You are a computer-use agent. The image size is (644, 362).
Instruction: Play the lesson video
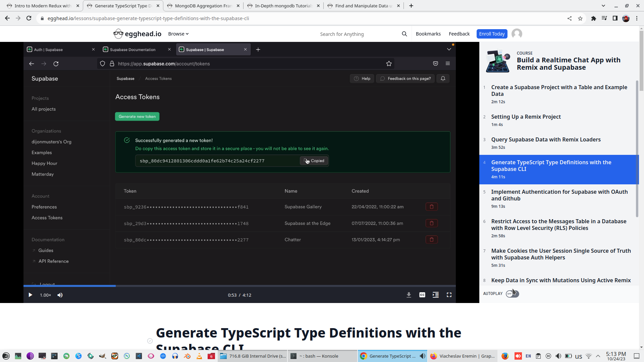click(30, 295)
